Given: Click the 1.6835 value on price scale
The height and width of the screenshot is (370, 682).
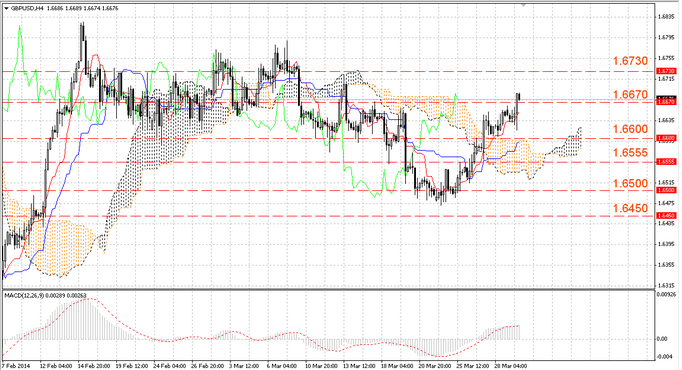Looking at the screenshot, I should (x=666, y=17).
